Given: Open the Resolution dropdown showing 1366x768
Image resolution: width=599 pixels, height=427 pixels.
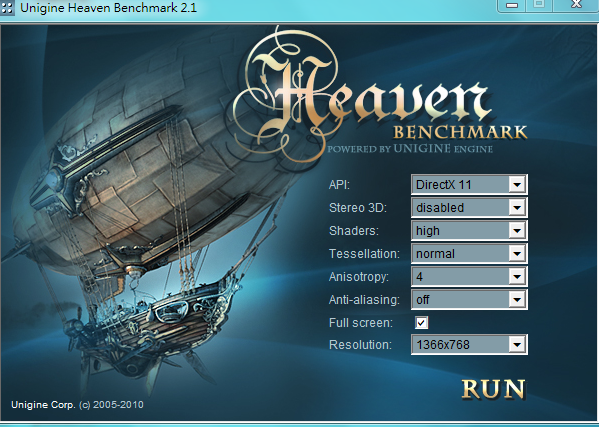Looking at the screenshot, I should (469, 345).
